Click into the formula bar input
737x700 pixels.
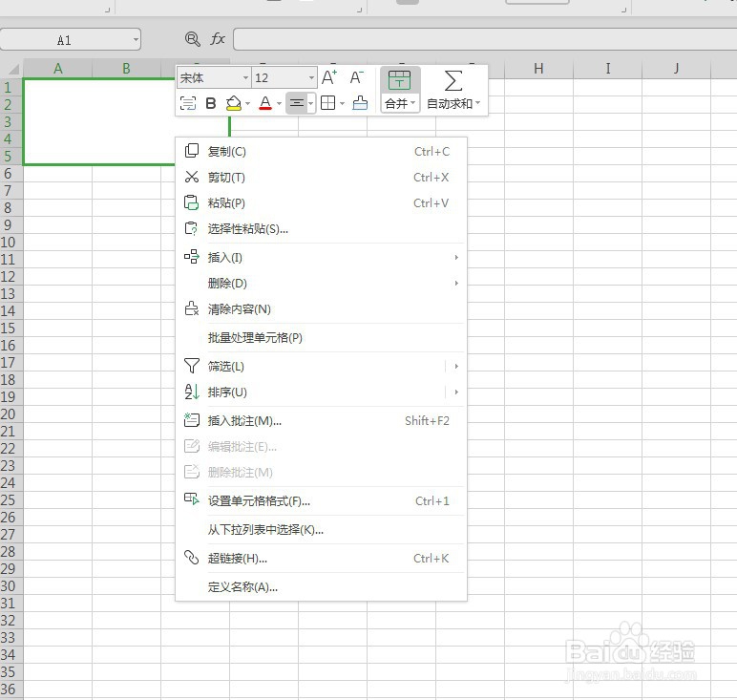tap(485, 39)
